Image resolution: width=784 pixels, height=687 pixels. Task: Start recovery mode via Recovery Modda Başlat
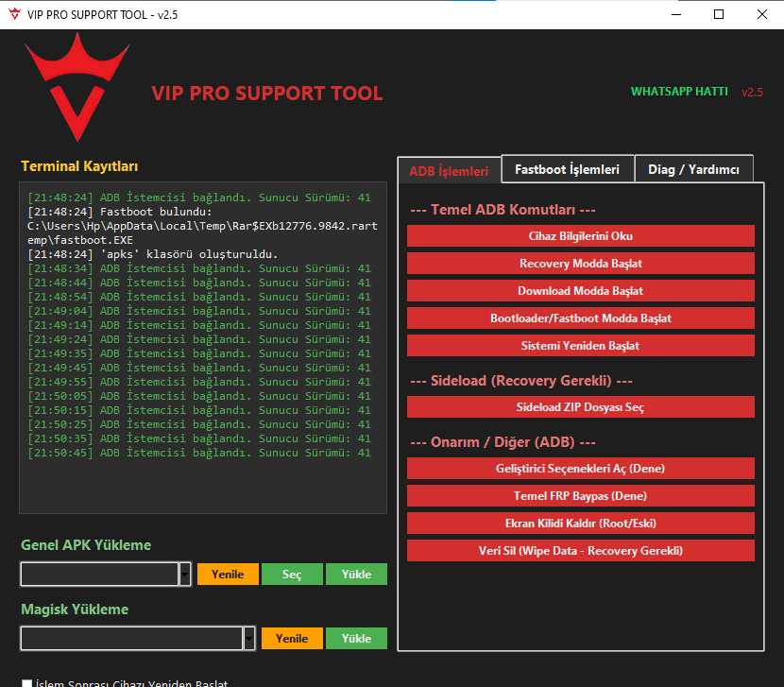click(x=580, y=263)
